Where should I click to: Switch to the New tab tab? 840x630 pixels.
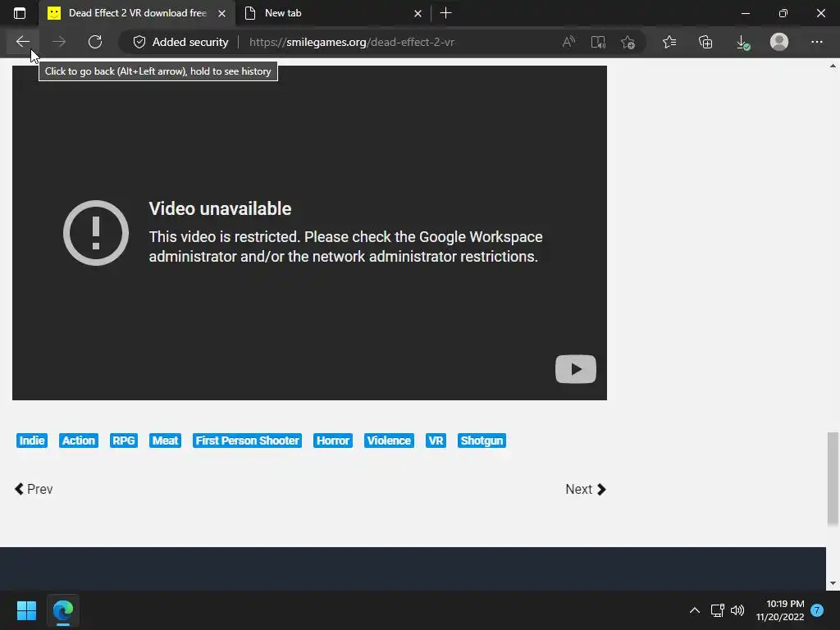pyautogui.click(x=332, y=13)
